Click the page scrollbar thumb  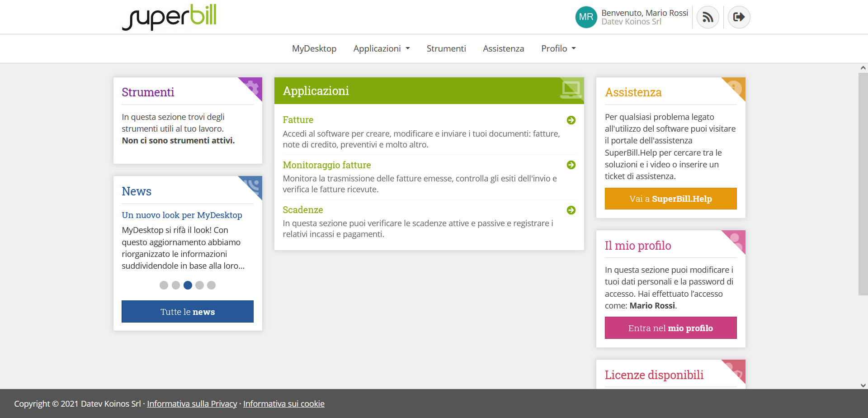pos(863,184)
